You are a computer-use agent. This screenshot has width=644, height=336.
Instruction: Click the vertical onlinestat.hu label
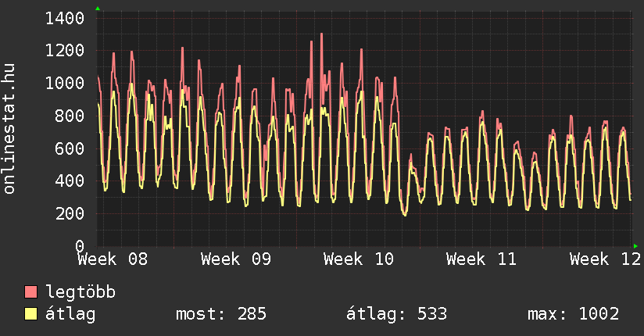click(x=9, y=129)
